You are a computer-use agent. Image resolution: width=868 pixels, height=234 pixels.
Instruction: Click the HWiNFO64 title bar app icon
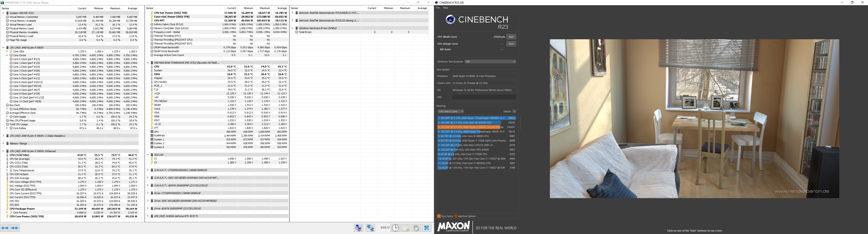coord(3,2)
